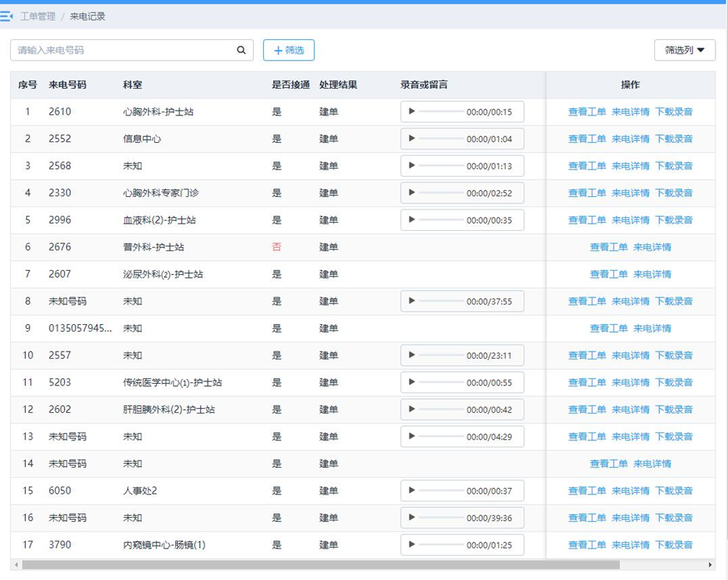Click the 操作 column header
The height and width of the screenshot is (580, 728).
631,85
